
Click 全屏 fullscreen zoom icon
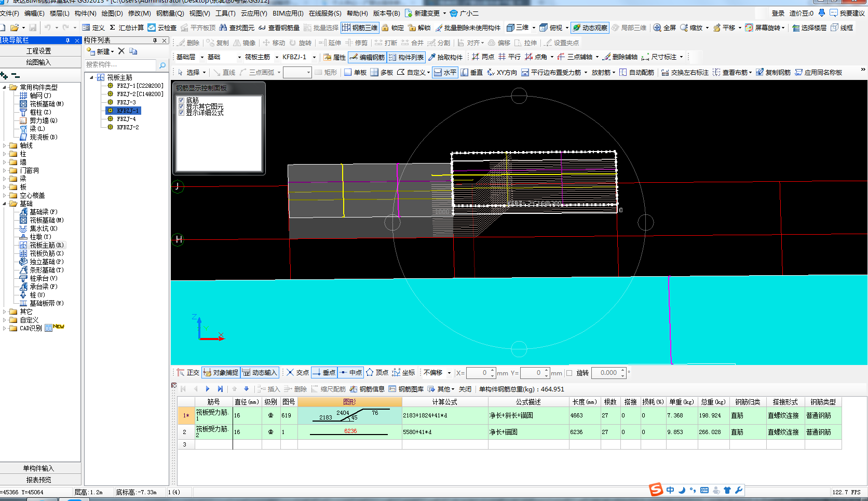pos(657,28)
